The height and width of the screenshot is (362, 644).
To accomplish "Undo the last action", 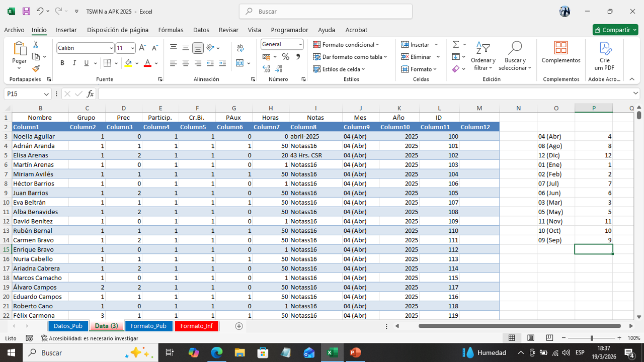I will [40, 11].
